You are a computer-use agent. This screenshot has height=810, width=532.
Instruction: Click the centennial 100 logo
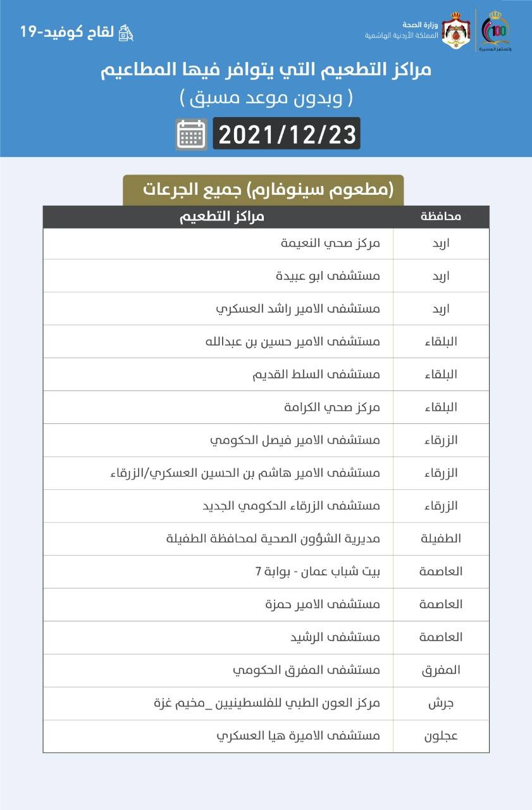click(x=495, y=30)
